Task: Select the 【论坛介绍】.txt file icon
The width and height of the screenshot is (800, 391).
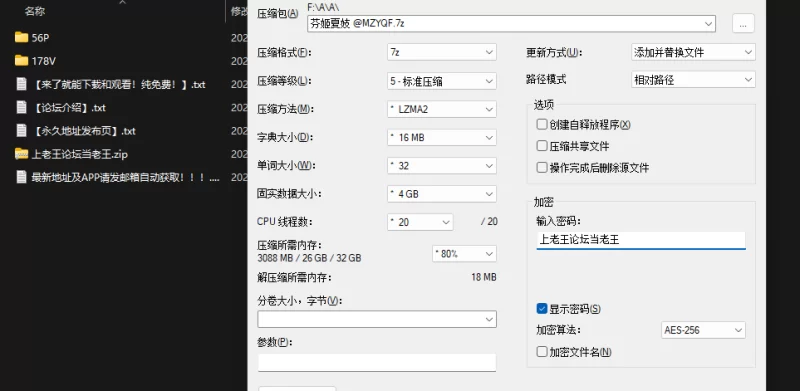Action: (x=21, y=107)
